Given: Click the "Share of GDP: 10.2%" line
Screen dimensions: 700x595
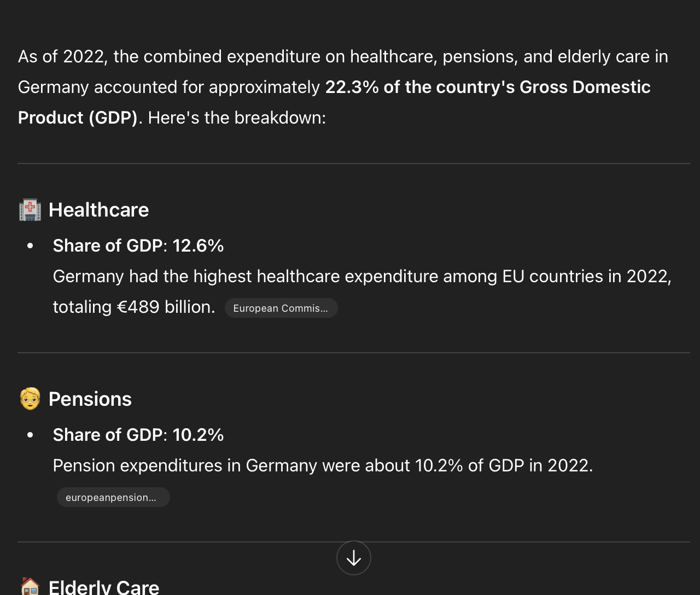Looking at the screenshot, I should [x=138, y=435].
